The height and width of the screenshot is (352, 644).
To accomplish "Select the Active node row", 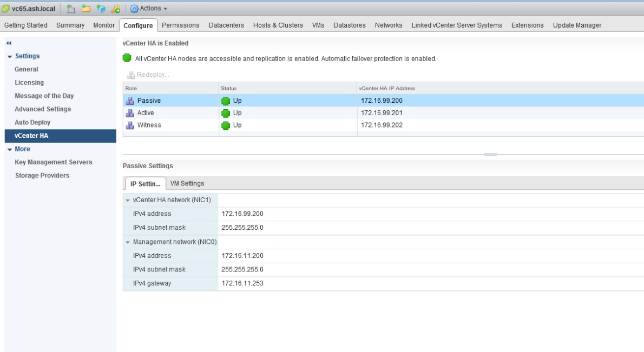I will pyautogui.click(x=383, y=113).
